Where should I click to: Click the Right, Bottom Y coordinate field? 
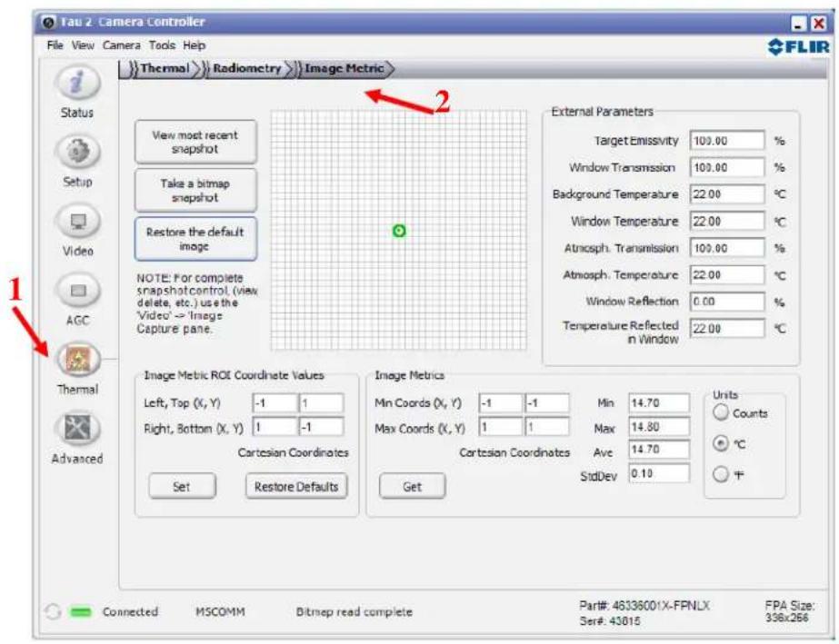tap(321, 427)
